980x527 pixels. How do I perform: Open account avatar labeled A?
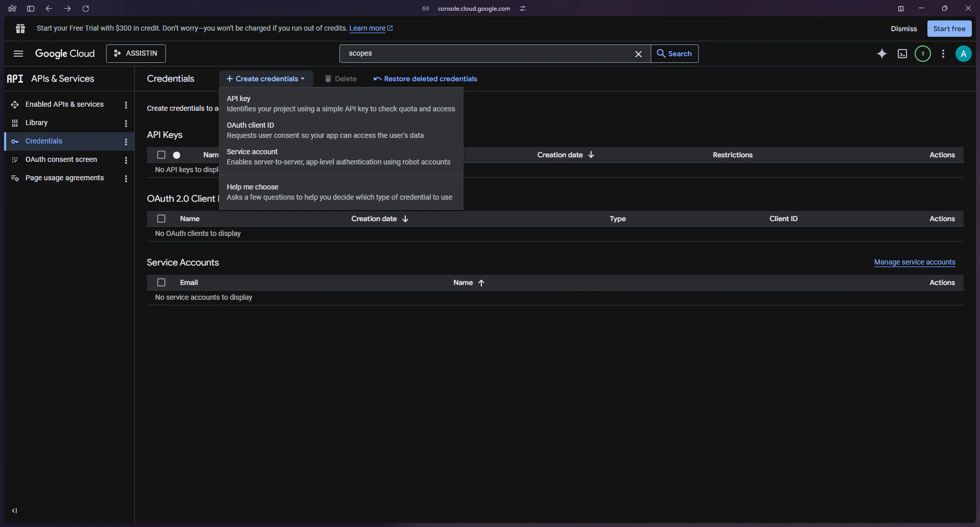pyautogui.click(x=964, y=54)
